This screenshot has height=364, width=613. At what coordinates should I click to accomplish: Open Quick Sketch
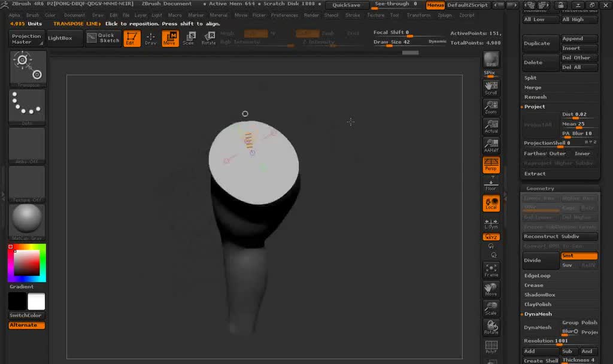point(104,38)
